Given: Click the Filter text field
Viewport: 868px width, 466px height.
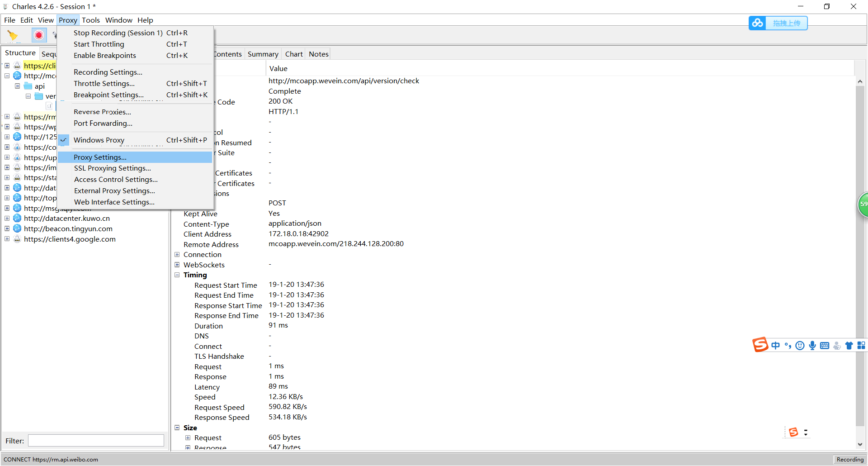Looking at the screenshot, I should [x=96, y=441].
